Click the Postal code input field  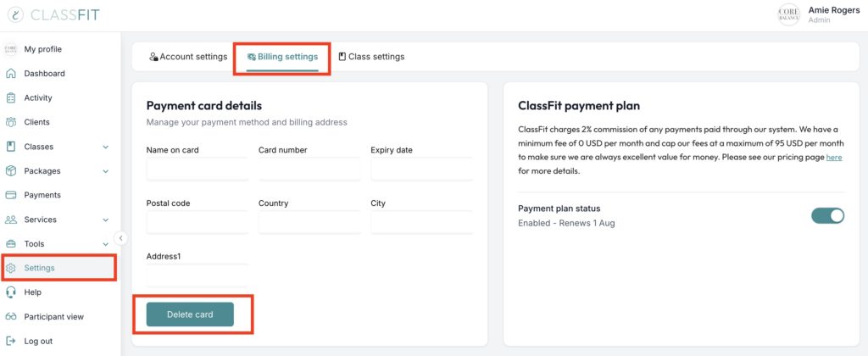pyautogui.click(x=197, y=222)
